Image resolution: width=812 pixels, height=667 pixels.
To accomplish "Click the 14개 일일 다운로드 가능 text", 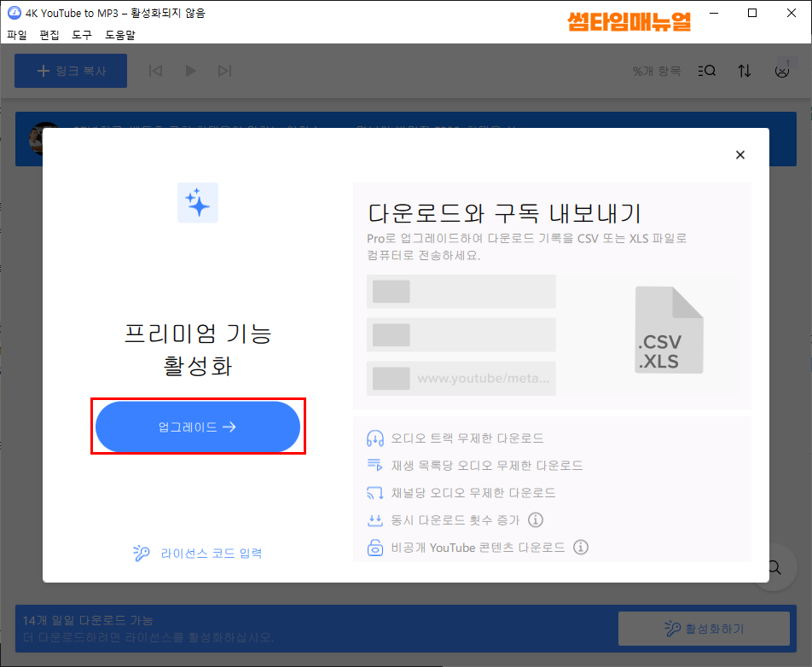I will tap(88, 620).
